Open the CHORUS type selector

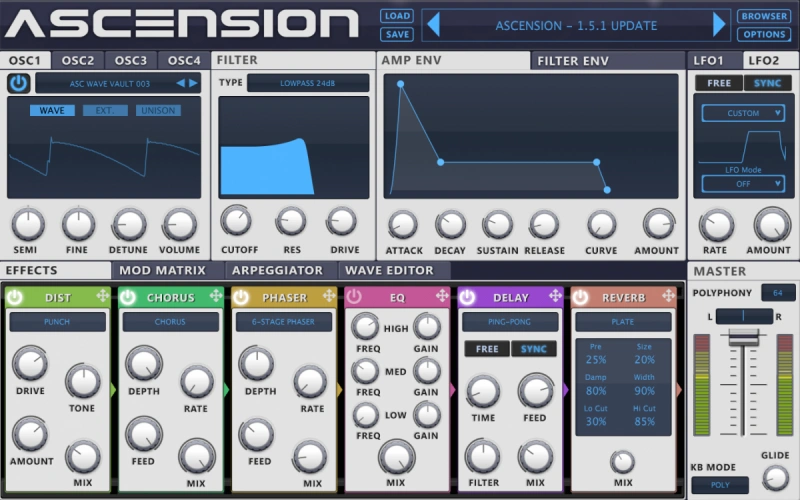(170, 322)
